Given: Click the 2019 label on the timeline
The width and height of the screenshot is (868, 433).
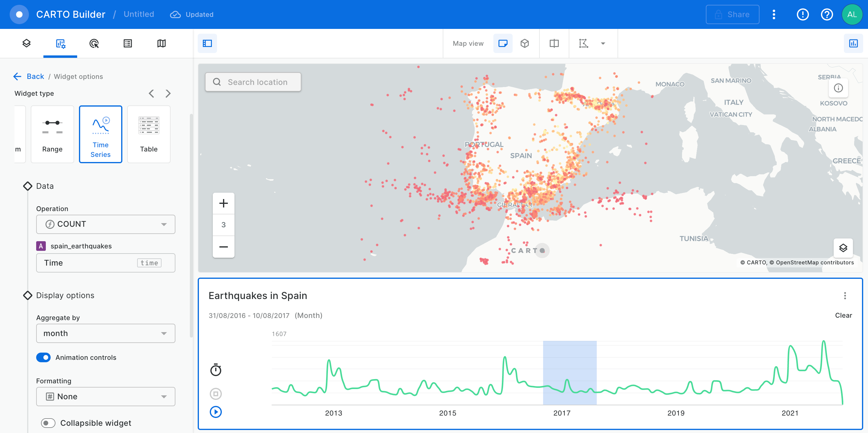Looking at the screenshot, I should 676,413.
